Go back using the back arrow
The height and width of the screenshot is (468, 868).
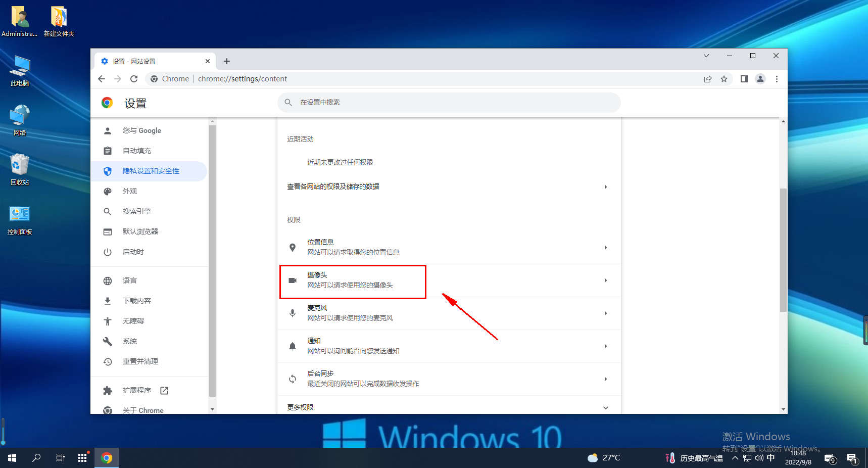click(102, 79)
